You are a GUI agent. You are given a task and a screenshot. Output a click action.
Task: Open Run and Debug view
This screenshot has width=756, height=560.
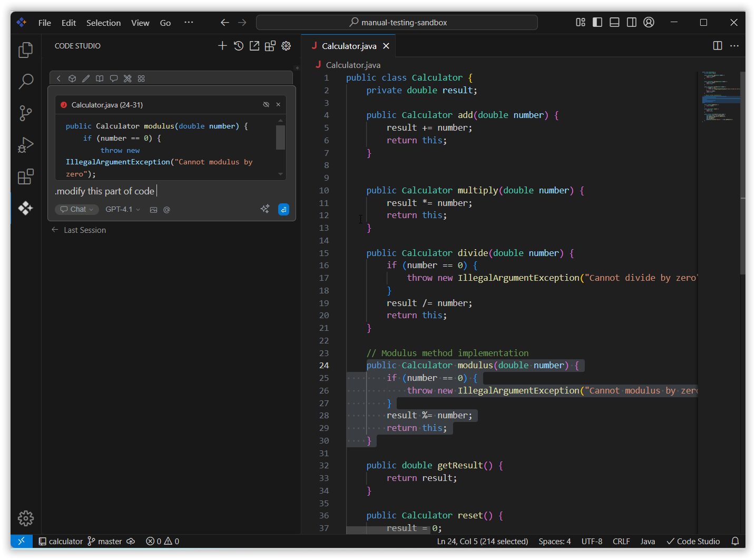(x=25, y=145)
